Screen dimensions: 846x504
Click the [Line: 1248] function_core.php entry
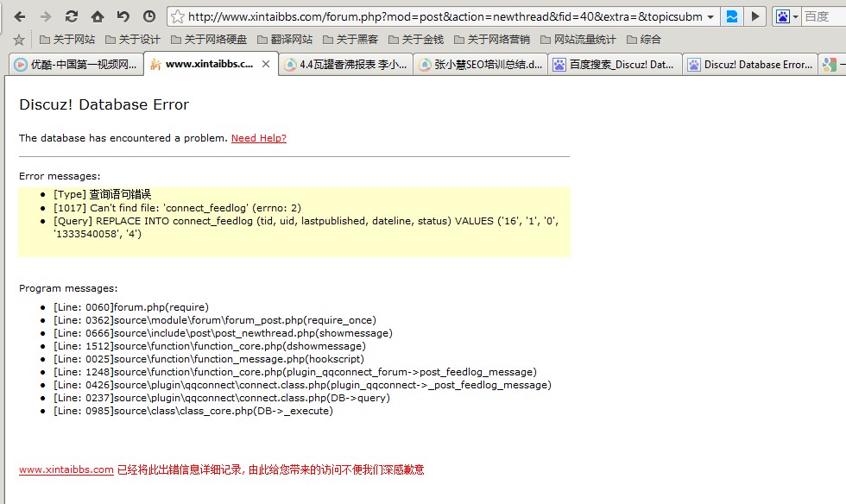click(295, 372)
